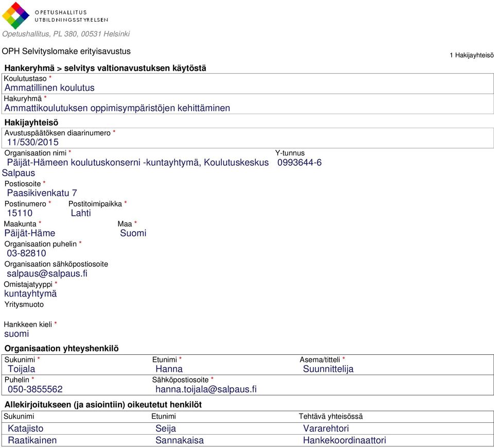Click the 'Organisaation yhteyshenkilö' section heading
Screen dimensions: 494x448
(61, 349)
